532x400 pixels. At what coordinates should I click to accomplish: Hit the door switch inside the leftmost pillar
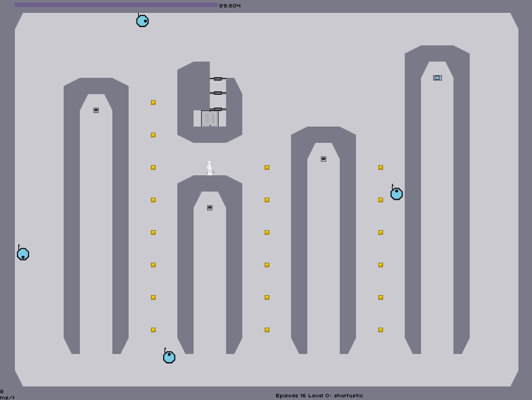click(x=96, y=110)
